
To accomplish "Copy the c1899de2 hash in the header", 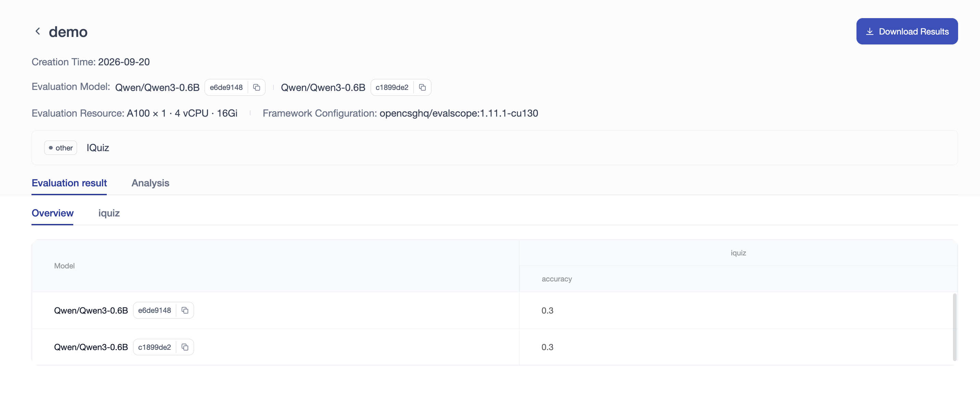I will [x=422, y=88].
